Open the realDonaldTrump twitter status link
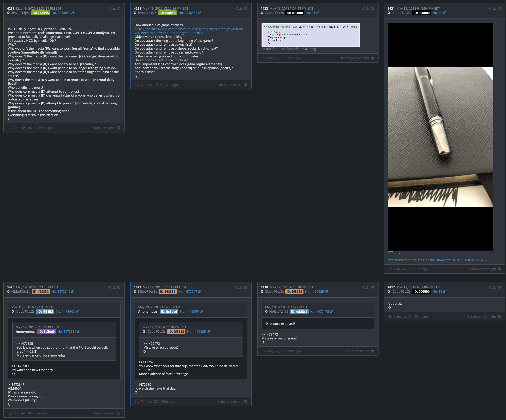Viewport: 506px width, 420px height. 438,260
